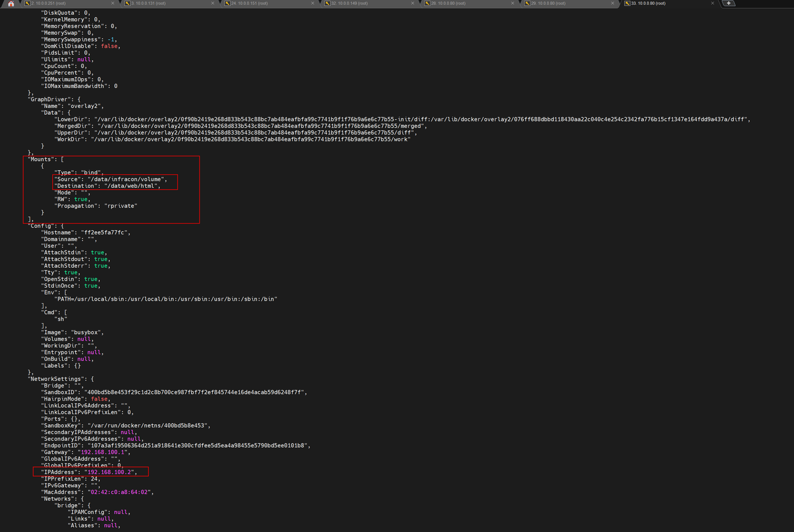Screen dimensions: 794x532
Task: Open new tab with plus button
Action: pos(728,3)
